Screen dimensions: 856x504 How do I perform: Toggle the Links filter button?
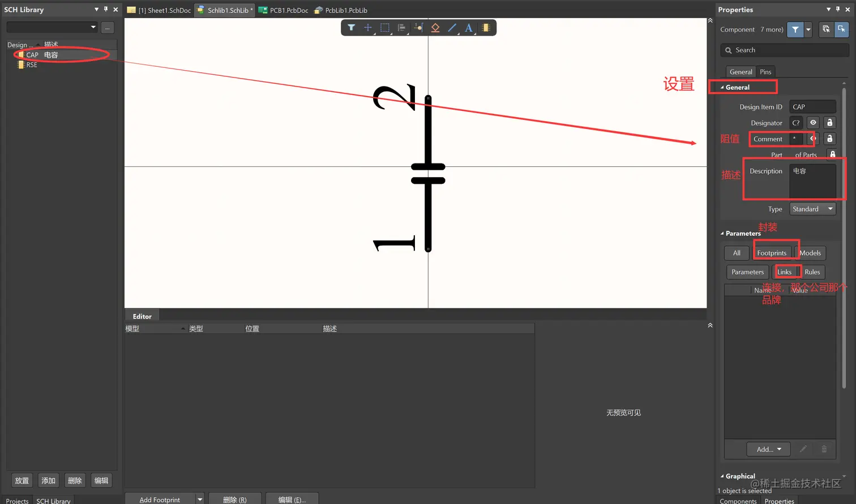pos(784,272)
